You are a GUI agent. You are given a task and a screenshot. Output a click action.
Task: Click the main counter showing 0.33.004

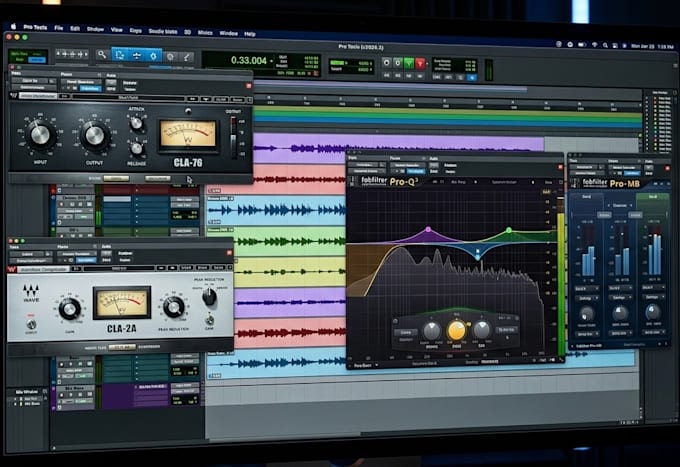pyautogui.click(x=248, y=61)
